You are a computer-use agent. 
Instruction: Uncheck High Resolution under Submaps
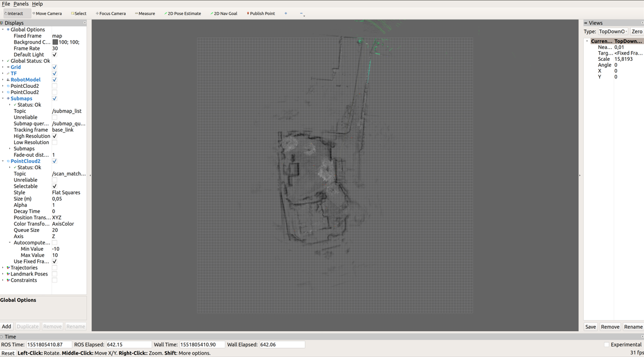click(55, 136)
